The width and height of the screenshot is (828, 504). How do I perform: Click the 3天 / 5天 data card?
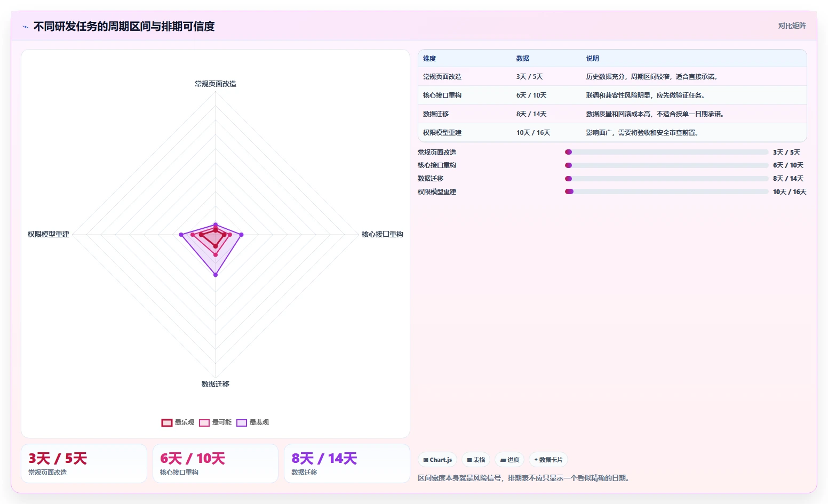point(84,463)
